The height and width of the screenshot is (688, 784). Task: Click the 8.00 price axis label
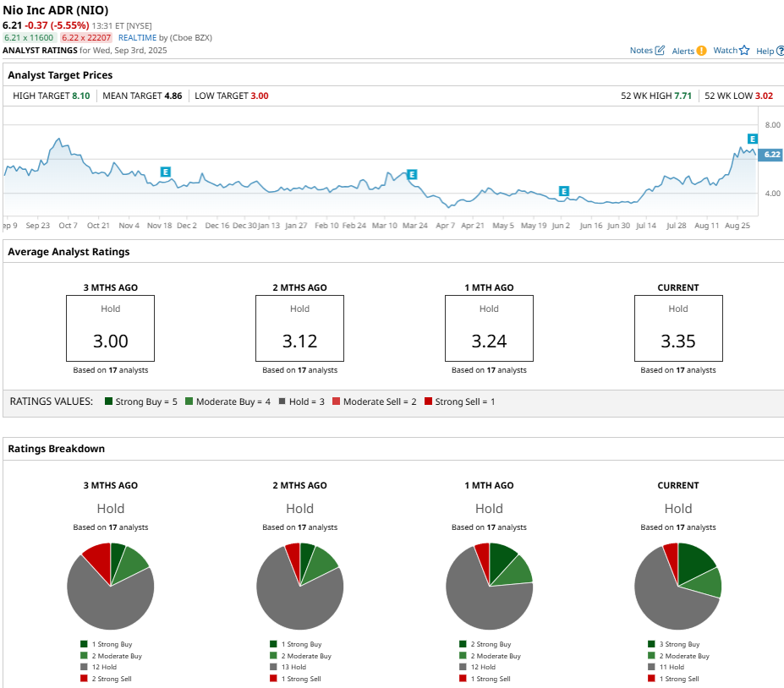(772, 125)
